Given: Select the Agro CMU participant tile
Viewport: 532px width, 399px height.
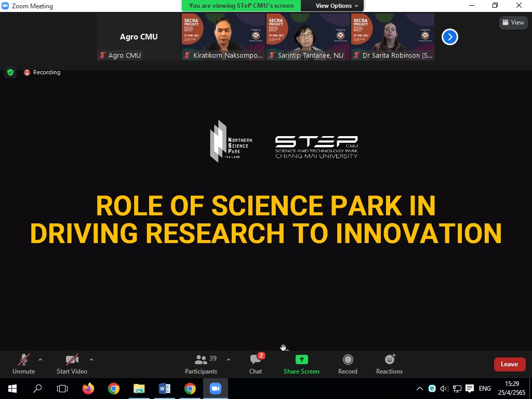Looking at the screenshot, I should coord(139,37).
